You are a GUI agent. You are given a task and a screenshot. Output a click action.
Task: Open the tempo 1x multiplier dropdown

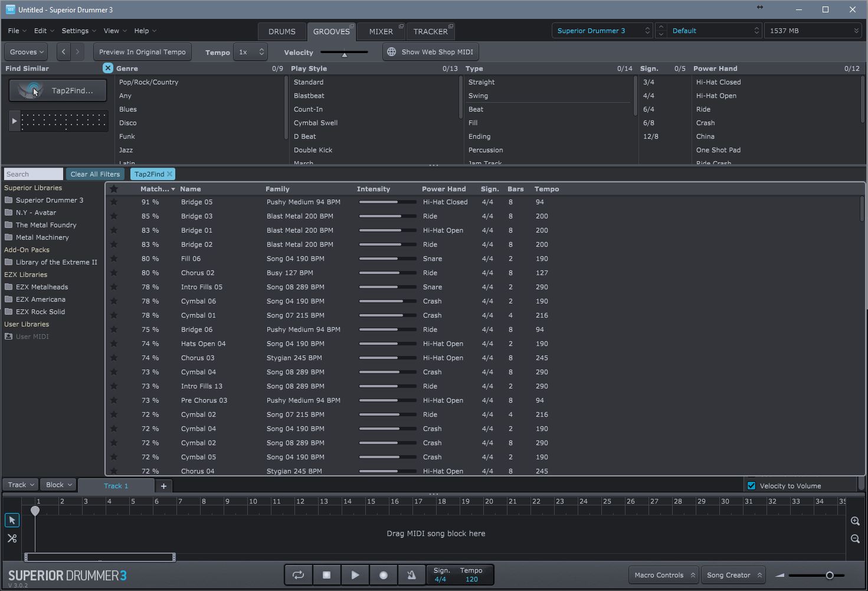250,52
